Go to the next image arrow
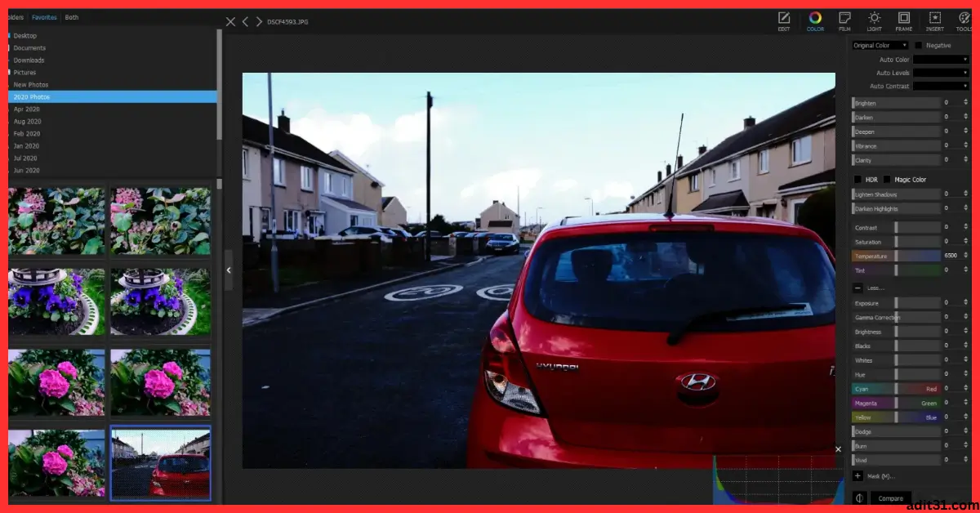Image resolution: width=980 pixels, height=513 pixels. 259,21
